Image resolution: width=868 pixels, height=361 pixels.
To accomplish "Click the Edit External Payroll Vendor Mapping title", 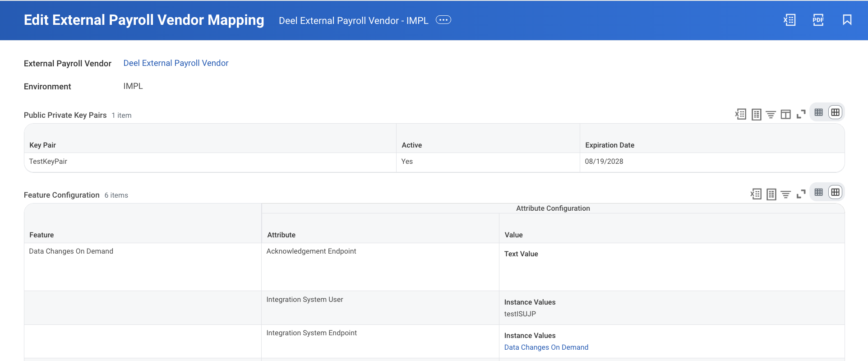I will 144,20.
